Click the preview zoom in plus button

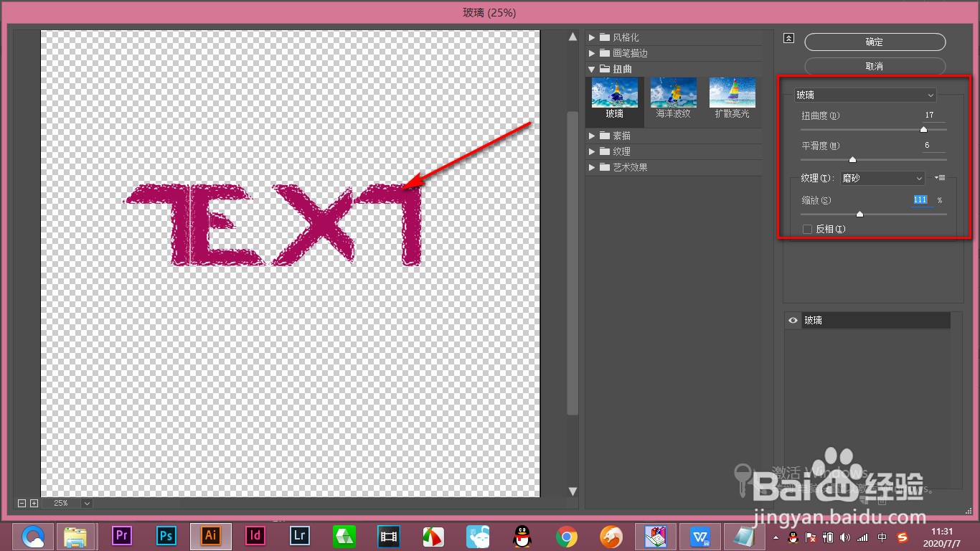point(34,504)
